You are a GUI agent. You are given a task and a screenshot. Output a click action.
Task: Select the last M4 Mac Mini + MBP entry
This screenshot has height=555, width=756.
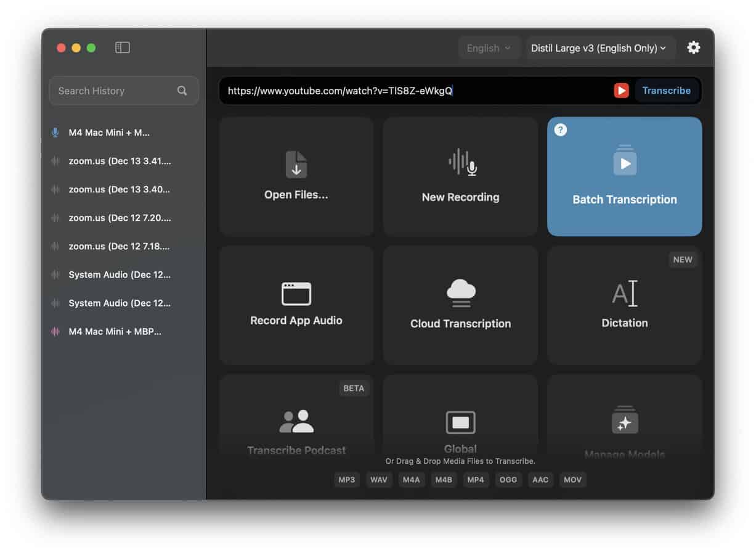tap(115, 331)
